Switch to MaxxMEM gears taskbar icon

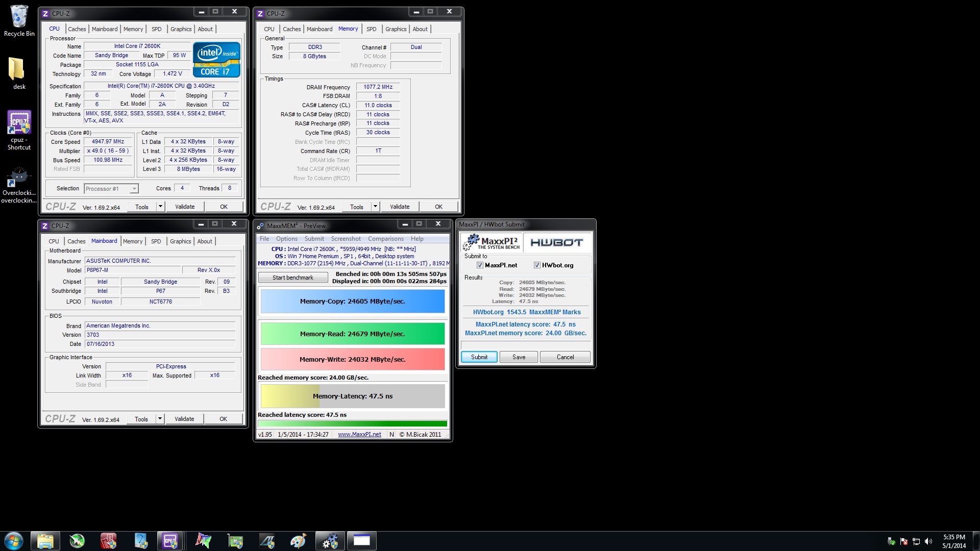coord(330,541)
